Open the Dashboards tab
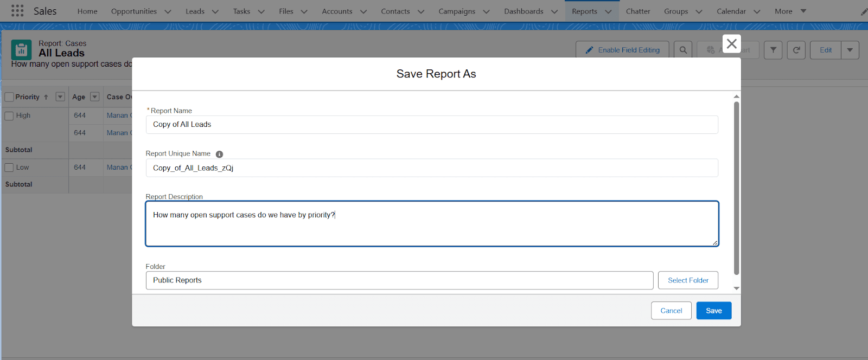 pos(524,11)
